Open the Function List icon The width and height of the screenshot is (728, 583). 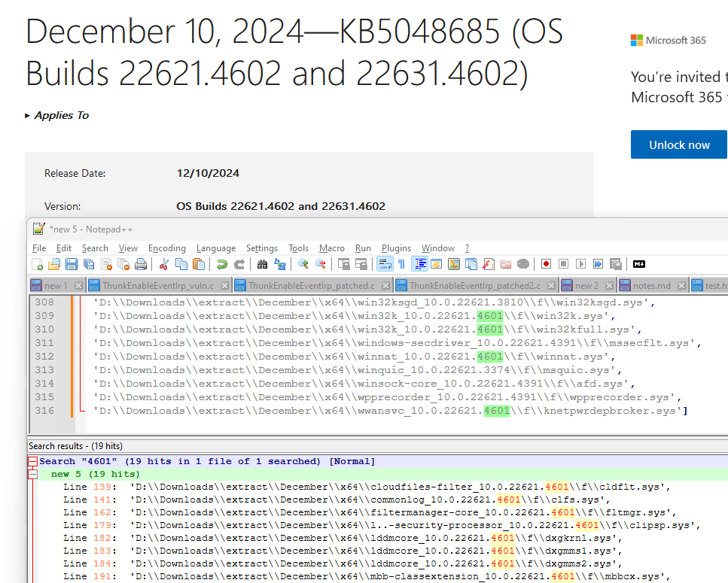point(489,264)
